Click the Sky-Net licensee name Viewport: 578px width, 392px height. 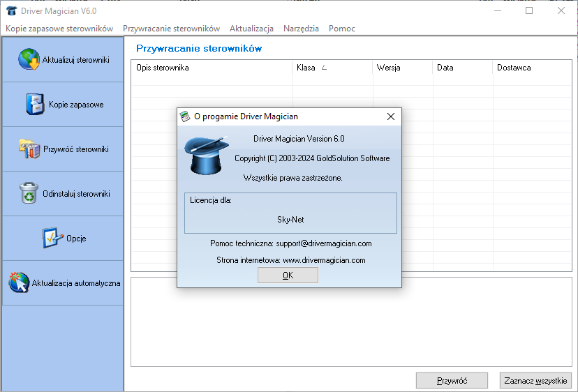(290, 220)
